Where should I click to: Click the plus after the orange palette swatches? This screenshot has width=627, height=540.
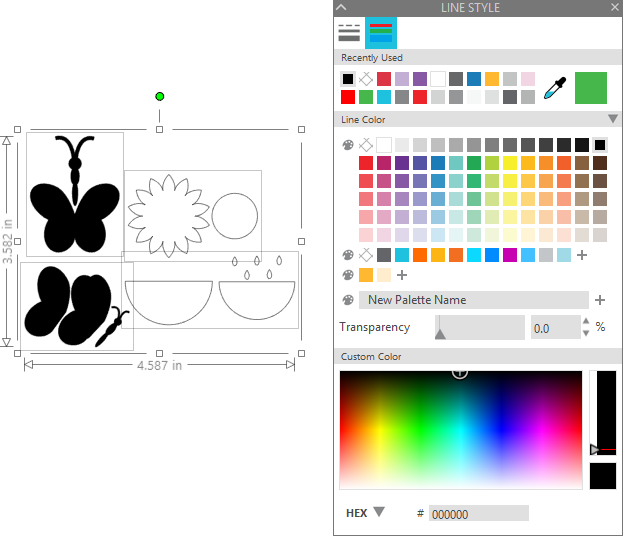coord(402,275)
